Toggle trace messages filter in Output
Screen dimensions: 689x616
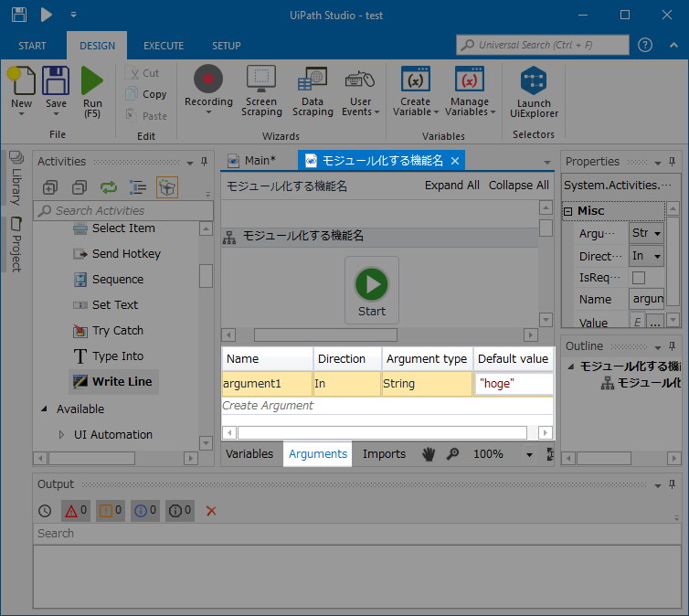point(180,511)
